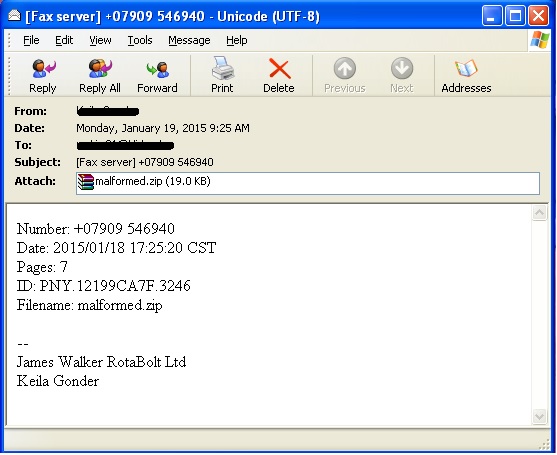The image size is (557, 455).
Task: Open the Tools menu
Action: [140, 40]
